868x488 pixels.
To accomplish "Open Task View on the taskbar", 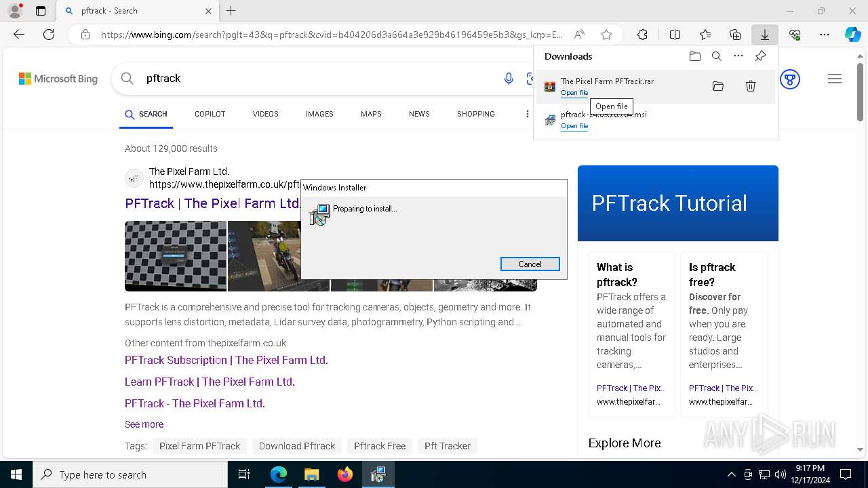I will click(244, 474).
